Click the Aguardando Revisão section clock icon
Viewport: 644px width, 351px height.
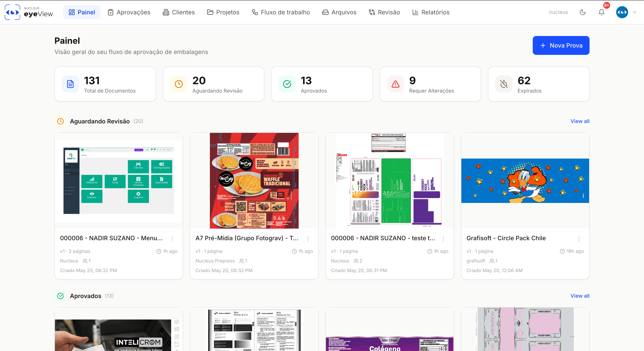[x=60, y=121]
